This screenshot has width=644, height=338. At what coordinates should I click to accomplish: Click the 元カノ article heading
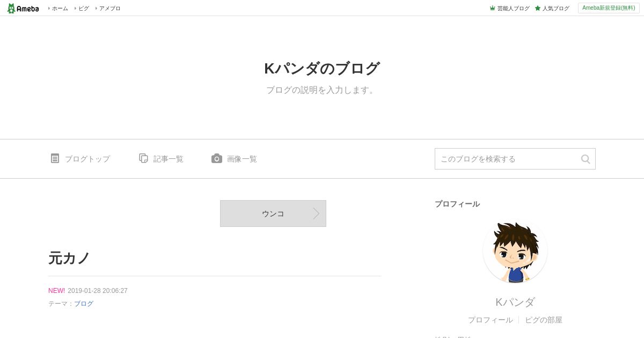click(x=69, y=258)
